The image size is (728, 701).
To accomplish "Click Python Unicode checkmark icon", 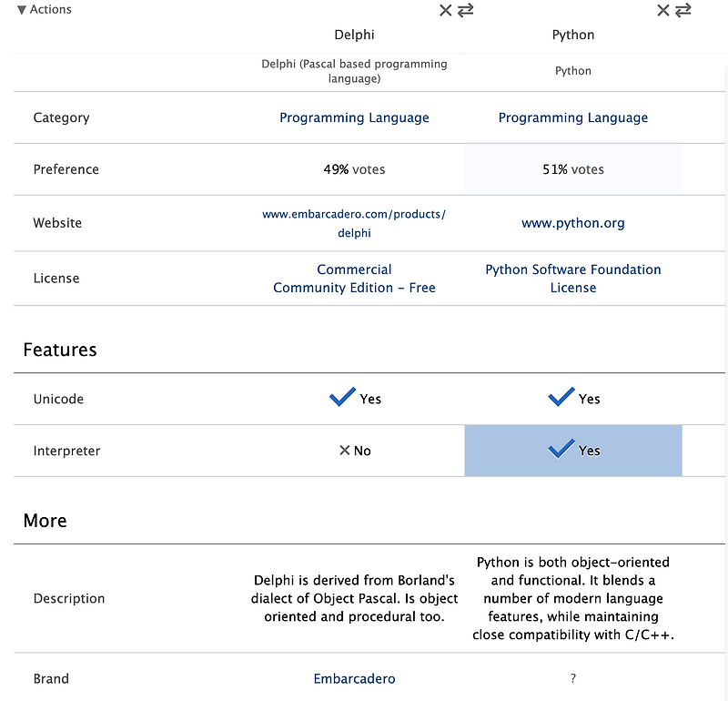I will (x=561, y=397).
